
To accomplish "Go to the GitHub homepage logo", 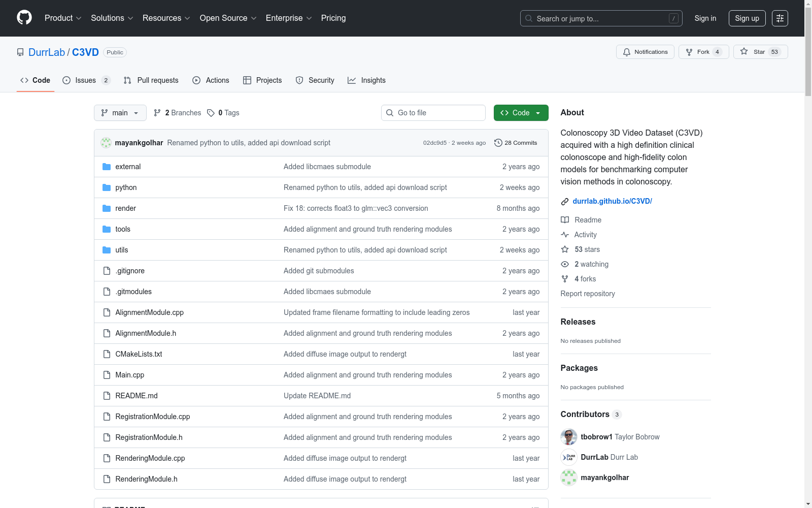I will tap(24, 18).
